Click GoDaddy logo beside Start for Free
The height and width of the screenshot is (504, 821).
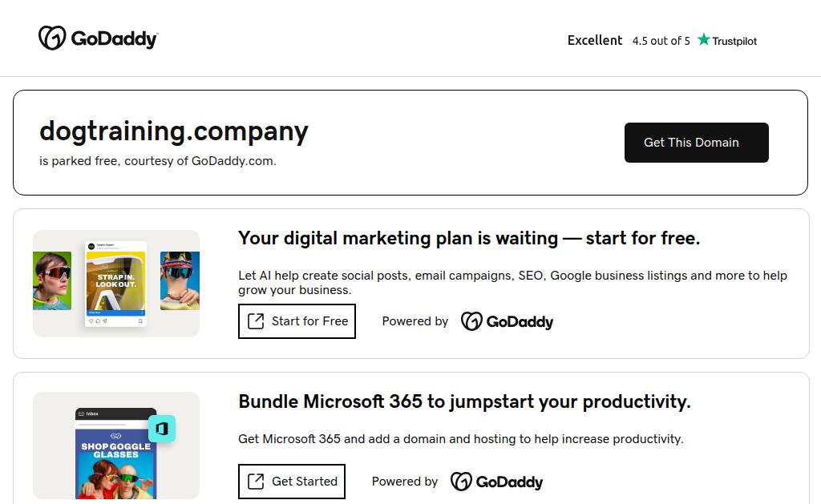click(x=507, y=321)
